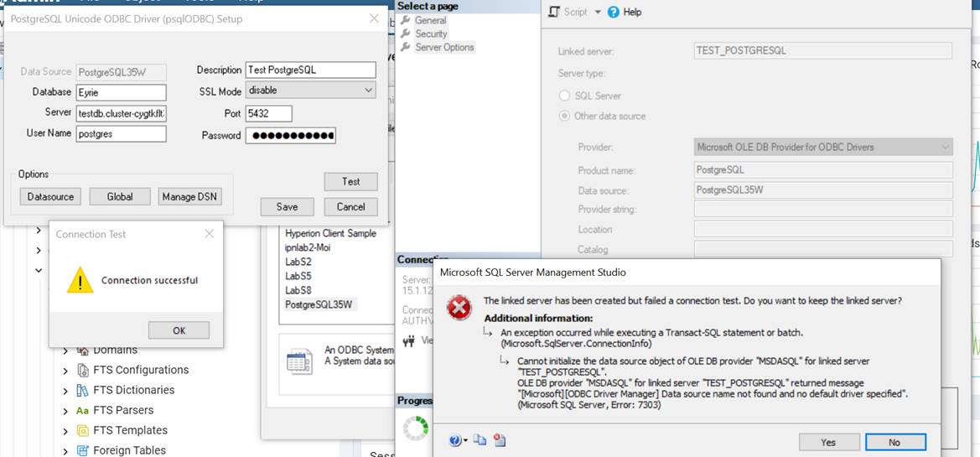
Task: Click the Script icon in the toolbar
Action: pos(554,12)
